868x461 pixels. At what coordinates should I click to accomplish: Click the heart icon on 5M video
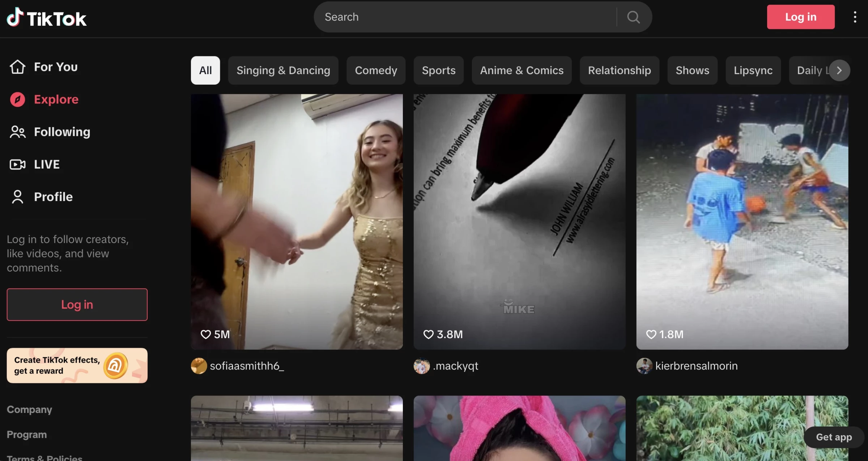(206, 334)
